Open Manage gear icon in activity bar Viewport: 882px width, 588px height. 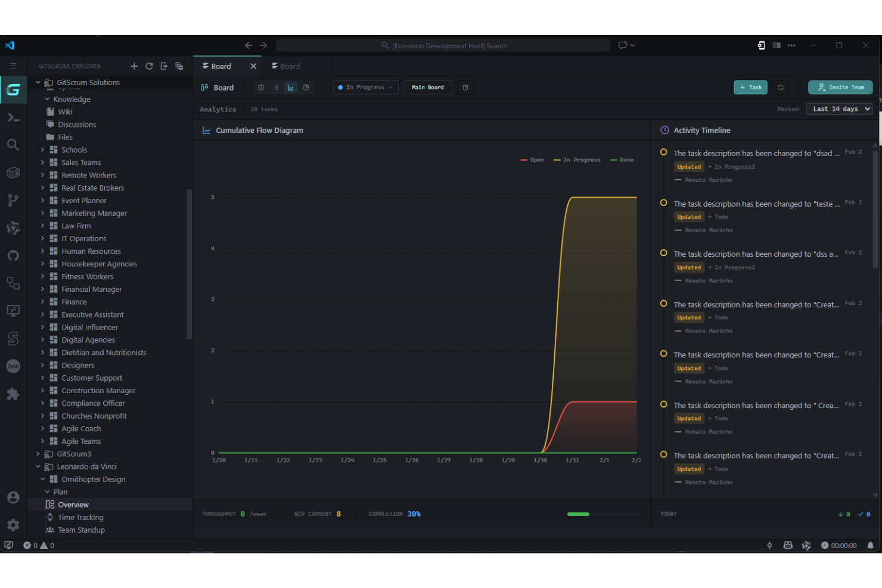[x=13, y=525]
